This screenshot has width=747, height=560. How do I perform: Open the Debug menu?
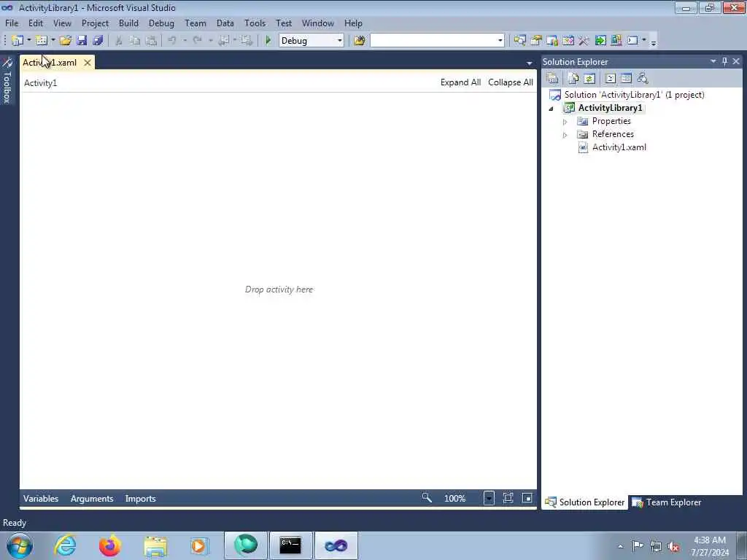pos(161,23)
